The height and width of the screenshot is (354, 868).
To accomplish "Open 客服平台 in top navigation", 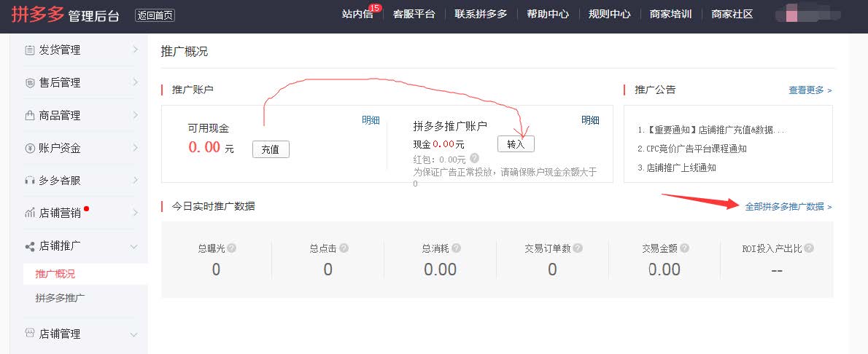I will [x=414, y=15].
